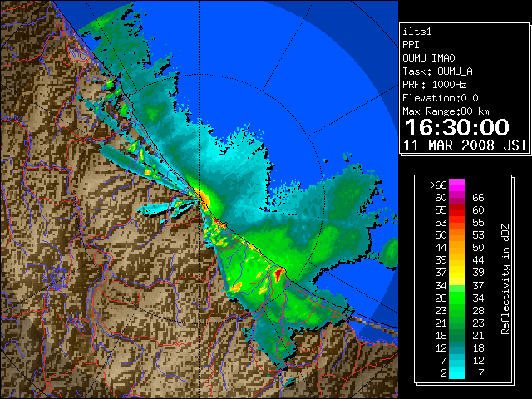
Task: Click the red 55–60 dBZ legend swatch
Action: click(457, 210)
